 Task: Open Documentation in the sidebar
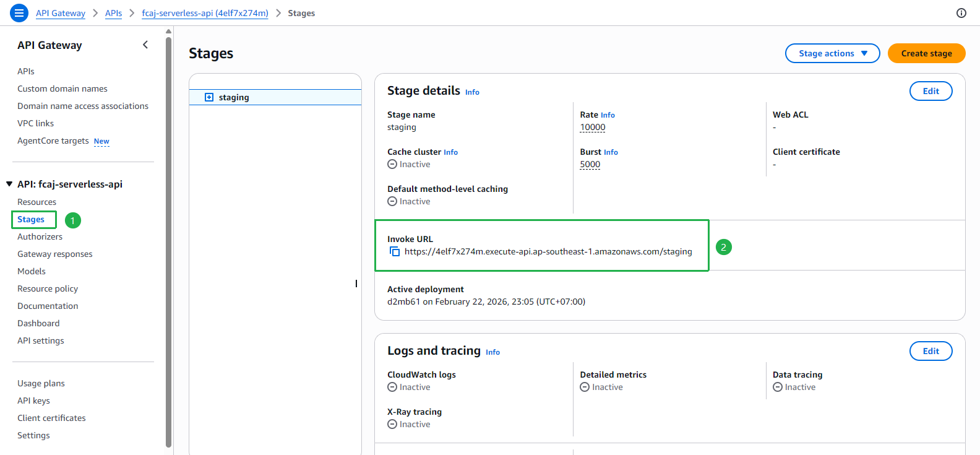pyautogui.click(x=48, y=306)
